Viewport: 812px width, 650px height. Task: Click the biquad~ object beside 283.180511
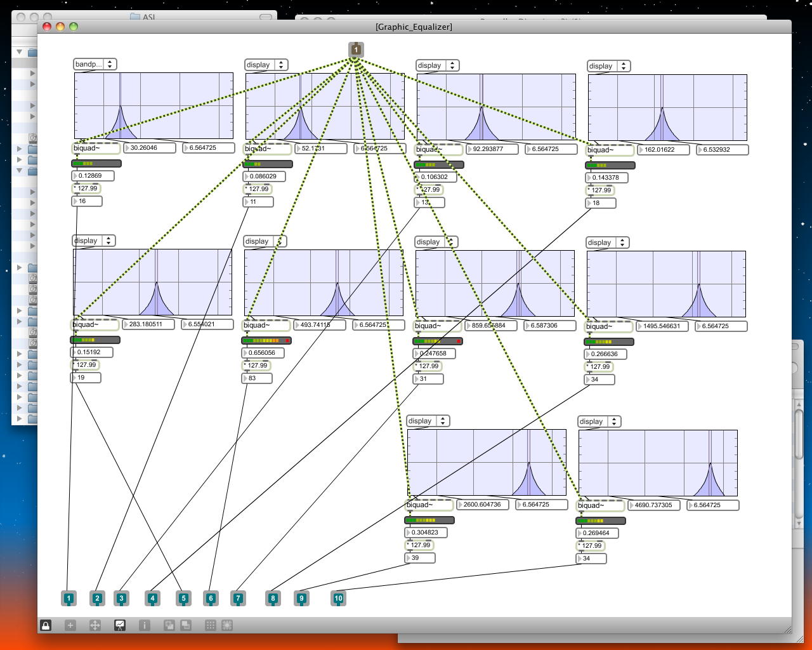coord(94,325)
